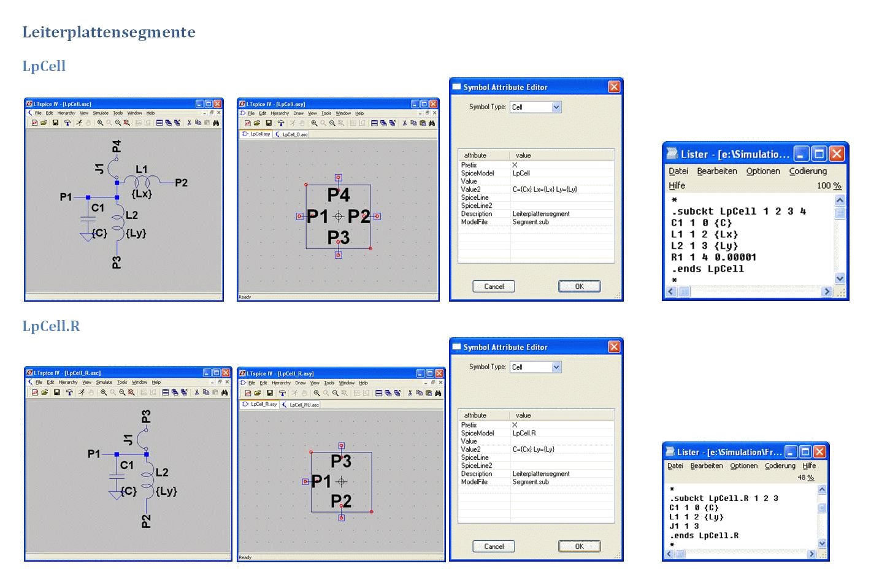The height and width of the screenshot is (588, 871).
Task: Click scroll-right arrow in Lister showing 100 %
Action: coord(827,292)
